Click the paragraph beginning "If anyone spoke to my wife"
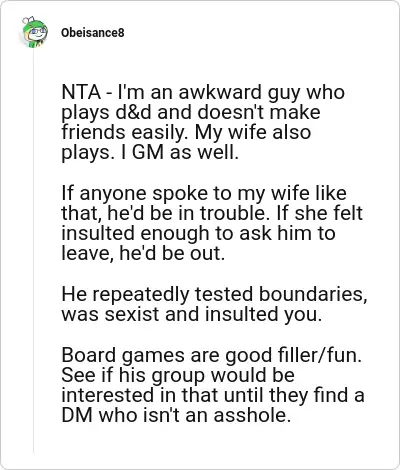The height and width of the screenshot is (470, 400). 212,223
